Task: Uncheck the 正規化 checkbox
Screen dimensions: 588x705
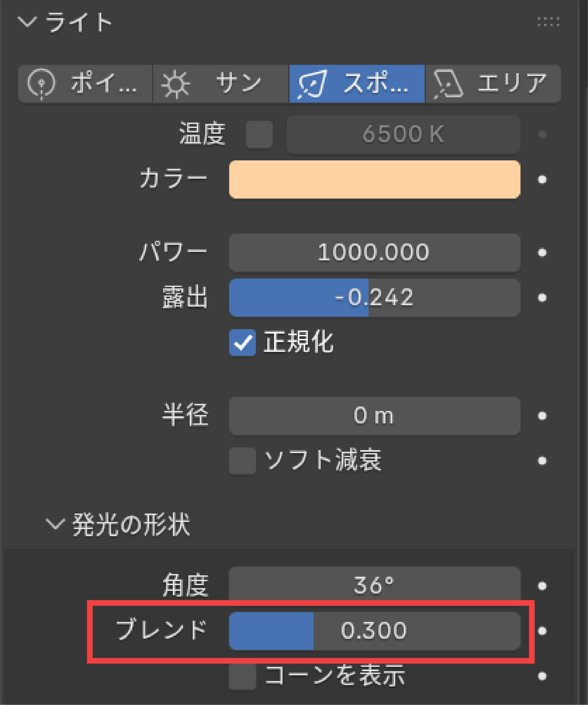Action: pos(242,342)
